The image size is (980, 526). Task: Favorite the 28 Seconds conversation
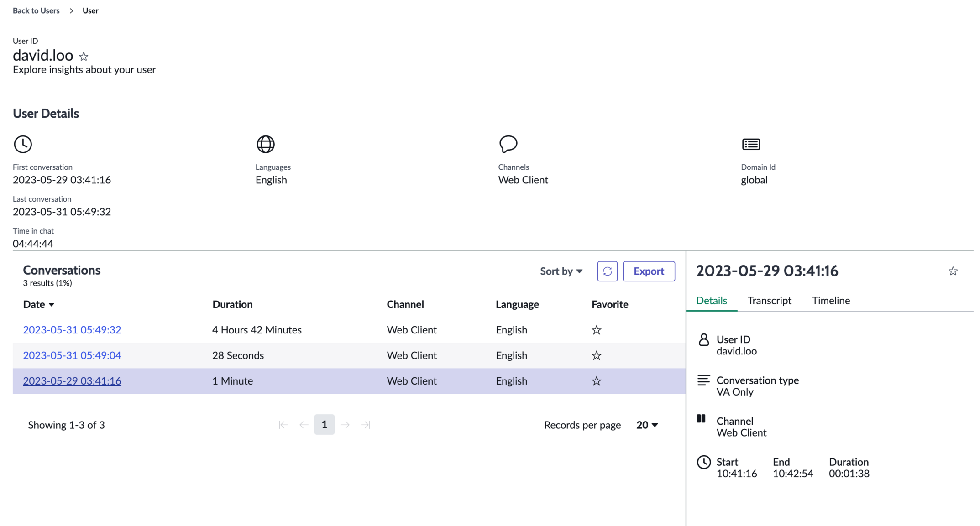[596, 355]
